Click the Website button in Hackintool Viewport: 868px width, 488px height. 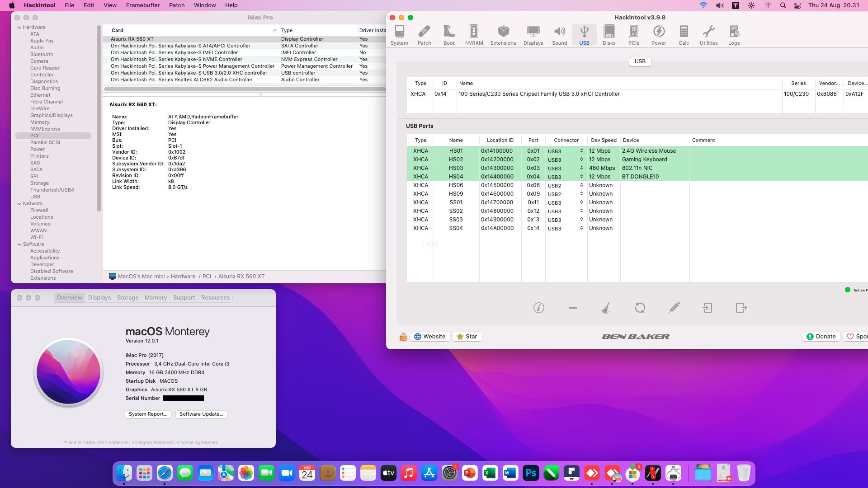(x=430, y=337)
